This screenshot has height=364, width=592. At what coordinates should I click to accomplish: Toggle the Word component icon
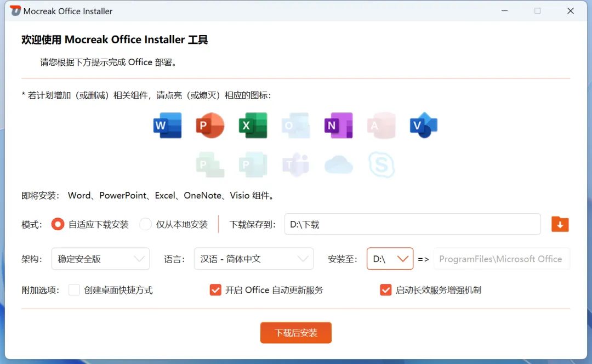click(x=167, y=126)
